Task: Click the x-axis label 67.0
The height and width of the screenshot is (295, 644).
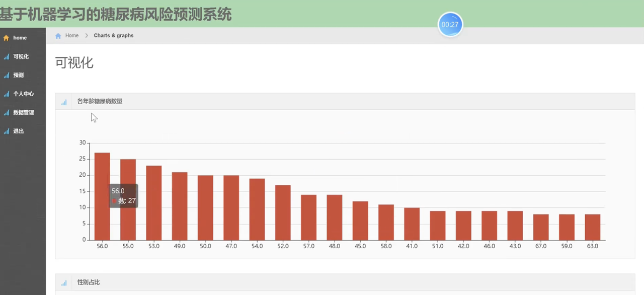Action: point(541,247)
